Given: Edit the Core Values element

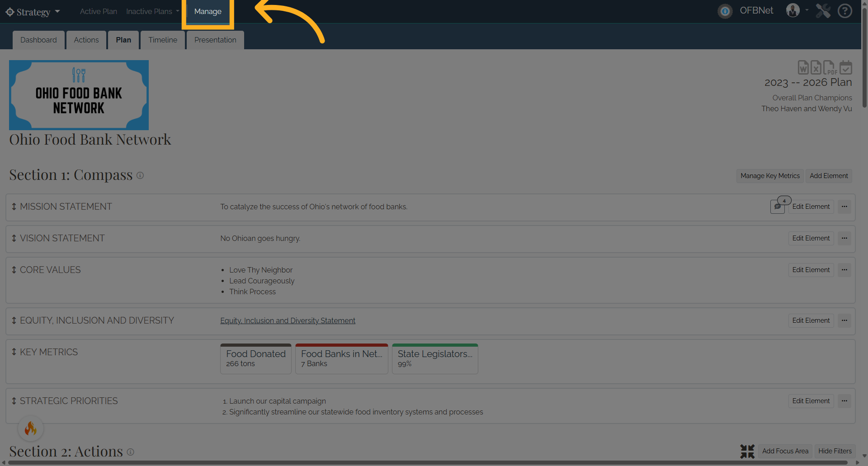Looking at the screenshot, I should click(811, 270).
